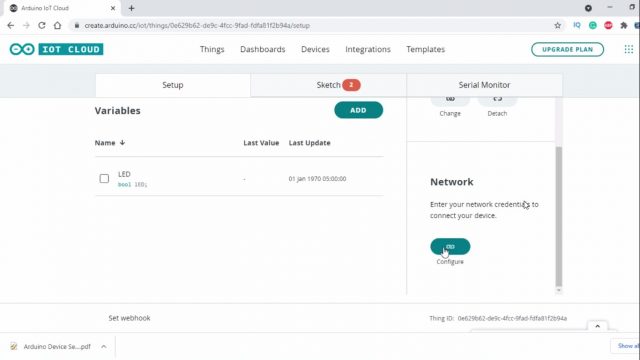Click the Arduino Device Se...pdf download
Viewport: 640px width, 360px height.
pos(57,347)
